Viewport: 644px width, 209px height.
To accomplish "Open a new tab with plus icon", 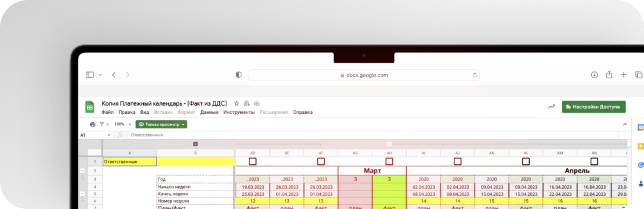I will [x=624, y=75].
